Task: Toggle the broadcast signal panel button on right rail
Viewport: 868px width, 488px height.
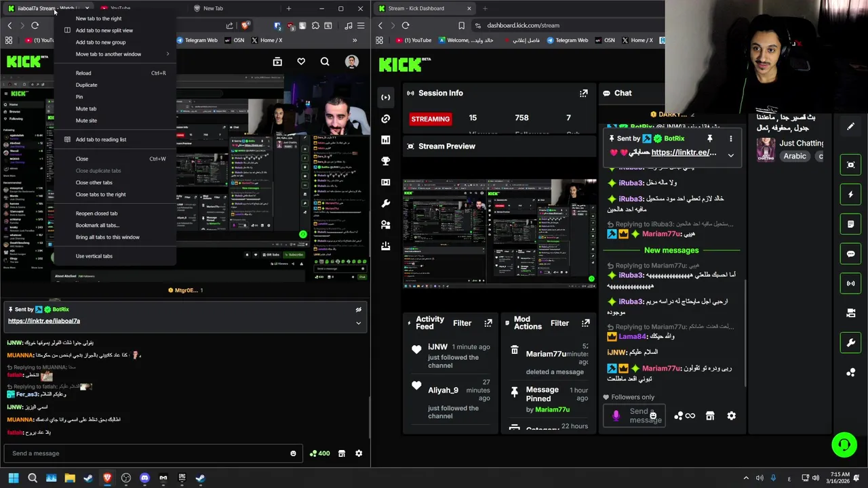Action: click(x=850, y=283)
